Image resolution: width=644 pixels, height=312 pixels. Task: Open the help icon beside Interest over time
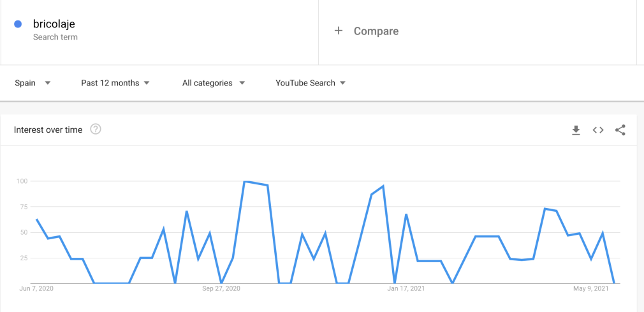[x=96, y=130]
